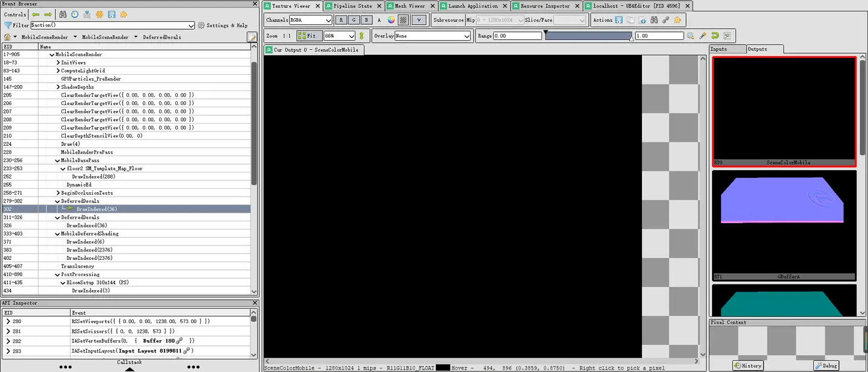Click the binoculars icon in Texture Viewer Actions
This screenshot has height=372, width=868.
pyautogui.click(x=654, y=20)
